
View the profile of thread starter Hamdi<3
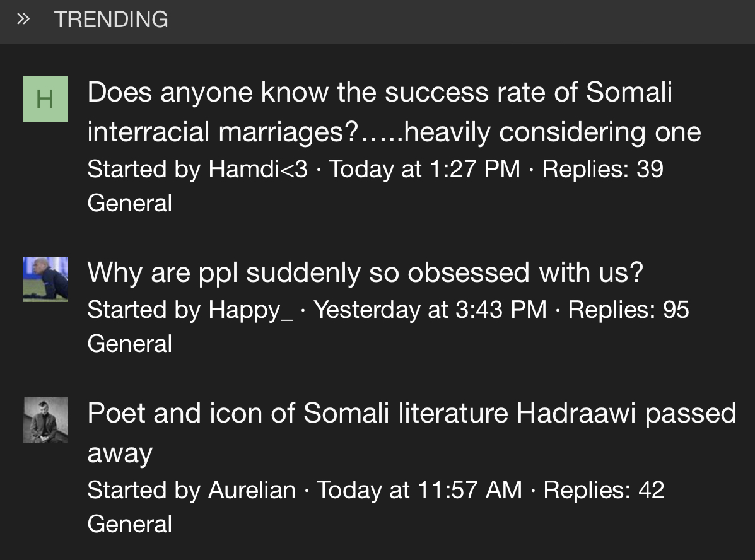pyautogui.click(x=258, y=169)
